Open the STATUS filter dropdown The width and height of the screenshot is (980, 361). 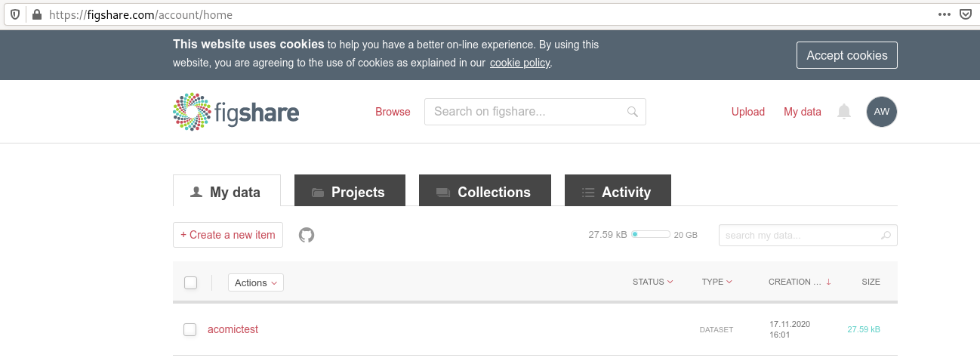coord(653,282)
